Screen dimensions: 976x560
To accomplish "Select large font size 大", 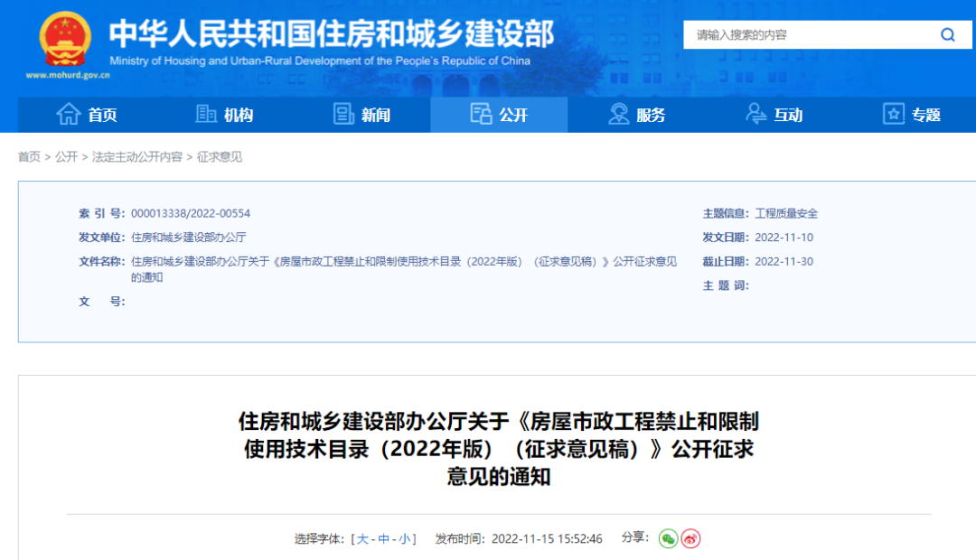I will pyautogui.click(x=362, y=539).
